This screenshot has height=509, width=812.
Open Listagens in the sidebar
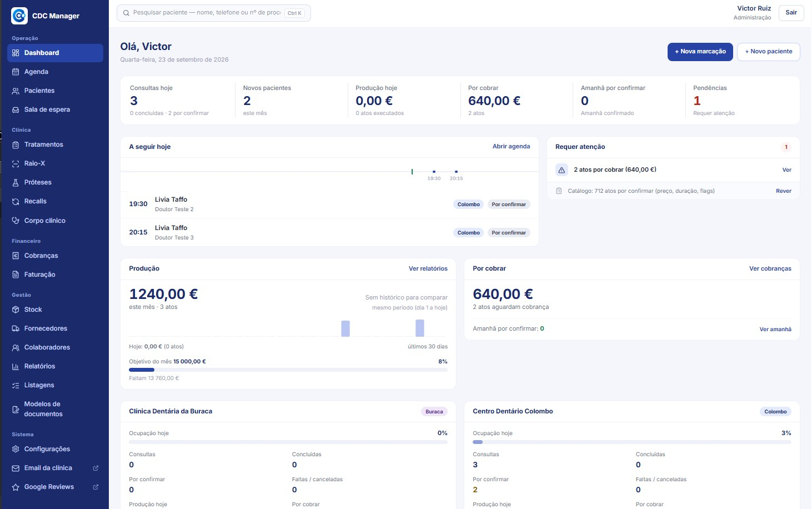point(55,385)
